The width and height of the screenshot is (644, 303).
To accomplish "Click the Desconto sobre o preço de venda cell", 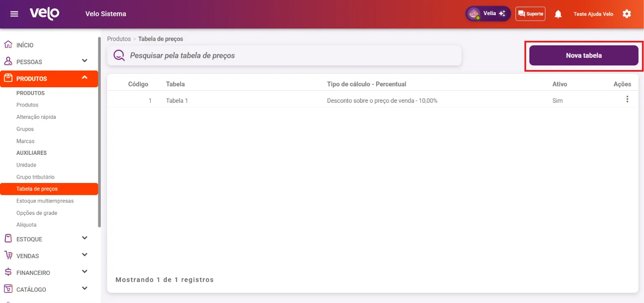I will 382,101.
